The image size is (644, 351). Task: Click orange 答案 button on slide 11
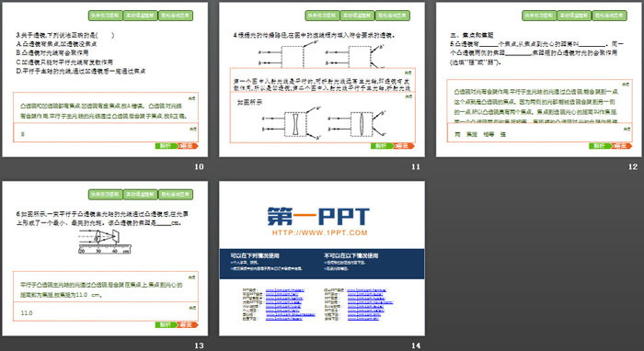(404, 146)
